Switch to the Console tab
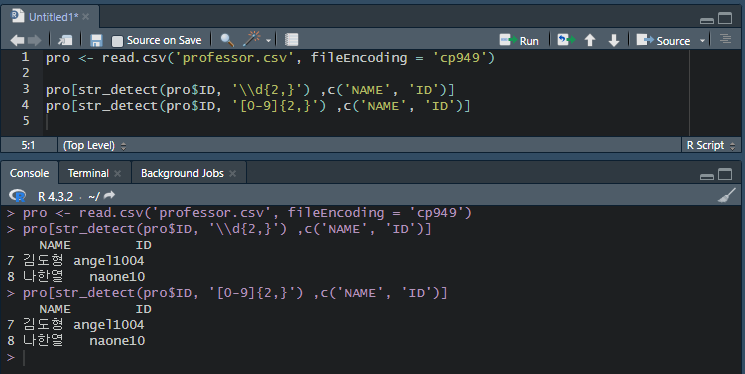 (29, 173)
